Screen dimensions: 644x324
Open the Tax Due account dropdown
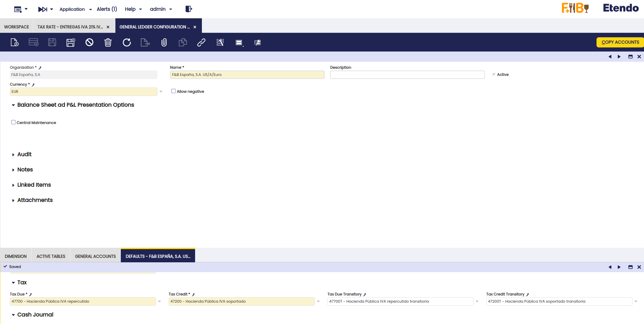tap(159, 301)
